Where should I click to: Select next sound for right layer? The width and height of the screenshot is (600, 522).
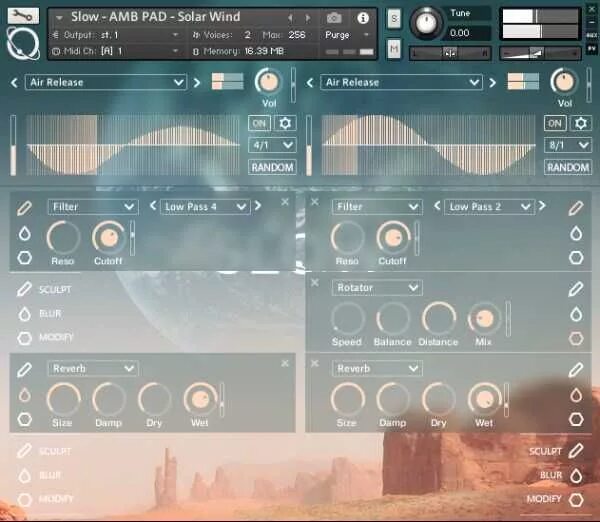492,82
